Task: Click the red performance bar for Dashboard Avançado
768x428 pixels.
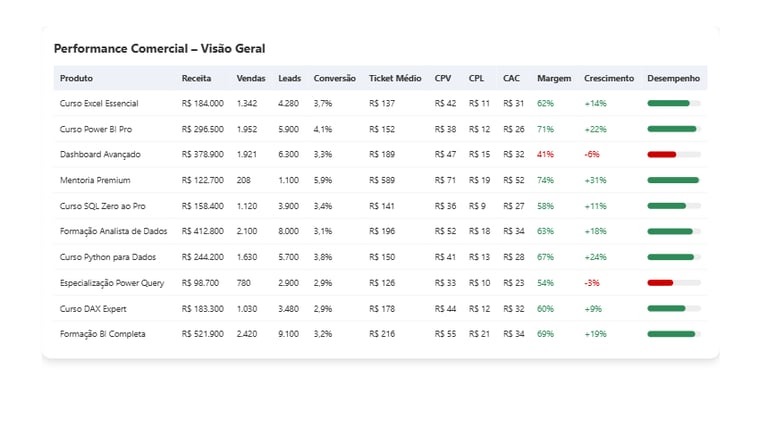Action: point(662,155)
